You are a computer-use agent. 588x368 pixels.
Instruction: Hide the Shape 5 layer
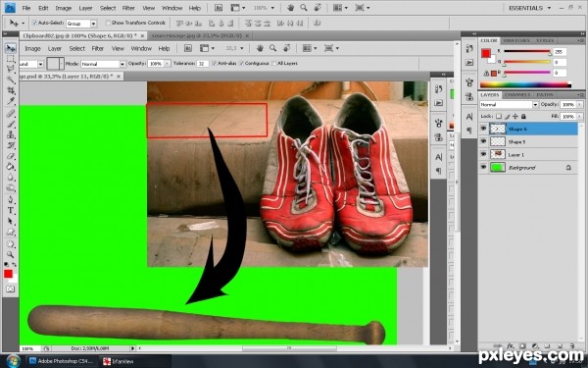[x=483, y=141]
